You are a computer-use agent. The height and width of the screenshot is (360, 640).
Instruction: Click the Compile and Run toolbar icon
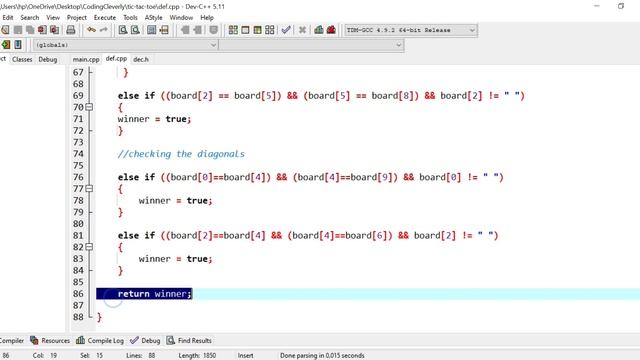258,30
